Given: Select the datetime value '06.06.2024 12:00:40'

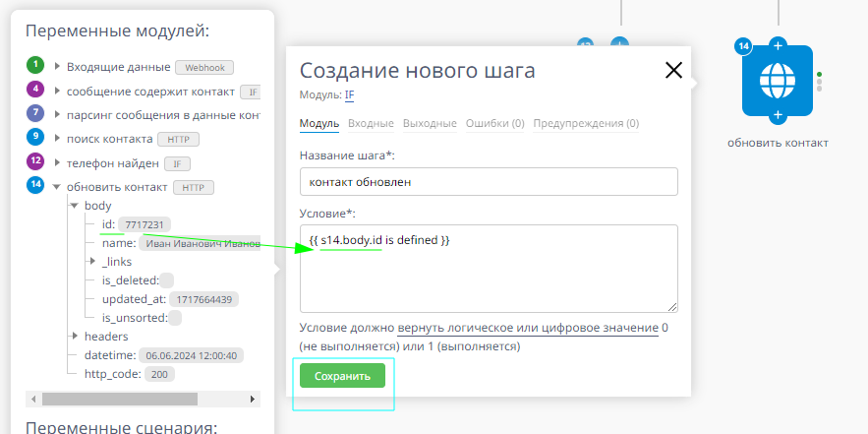Looking at the screenshot, I should click(x=191, y=355).
